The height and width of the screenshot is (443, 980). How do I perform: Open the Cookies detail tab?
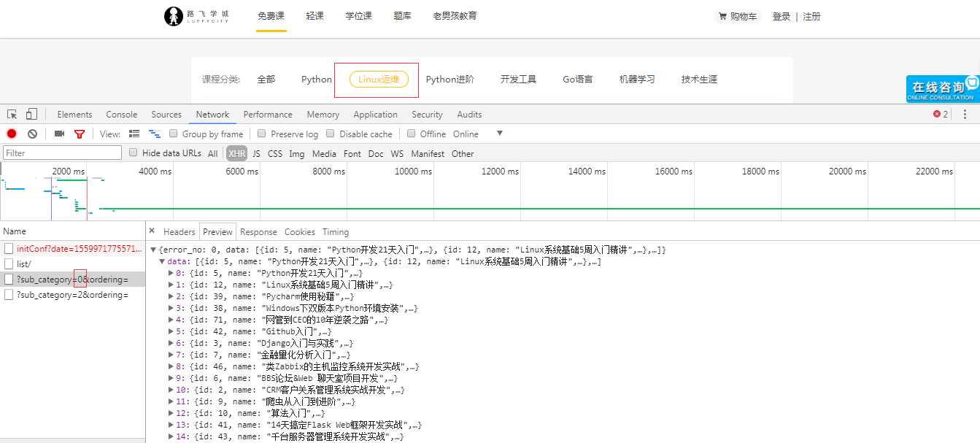(x=299, y=231)
